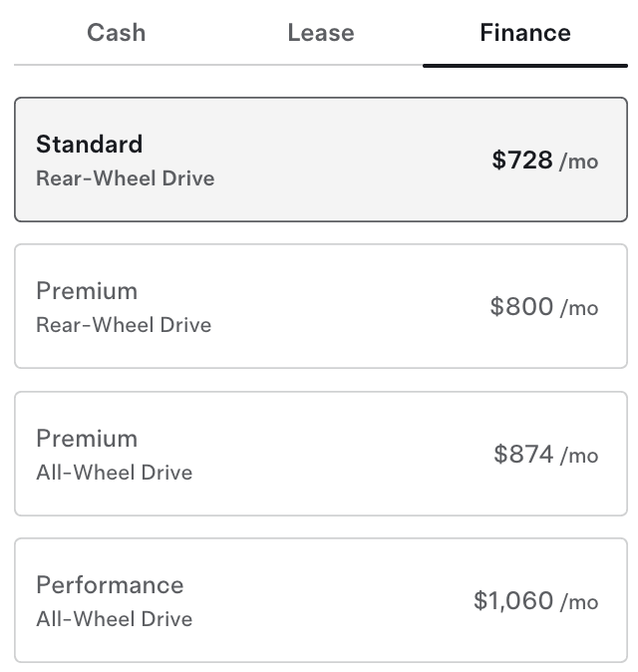
Task: Click the "Premium" title above All-Wheel Drive
Action: tap(87, 439)
